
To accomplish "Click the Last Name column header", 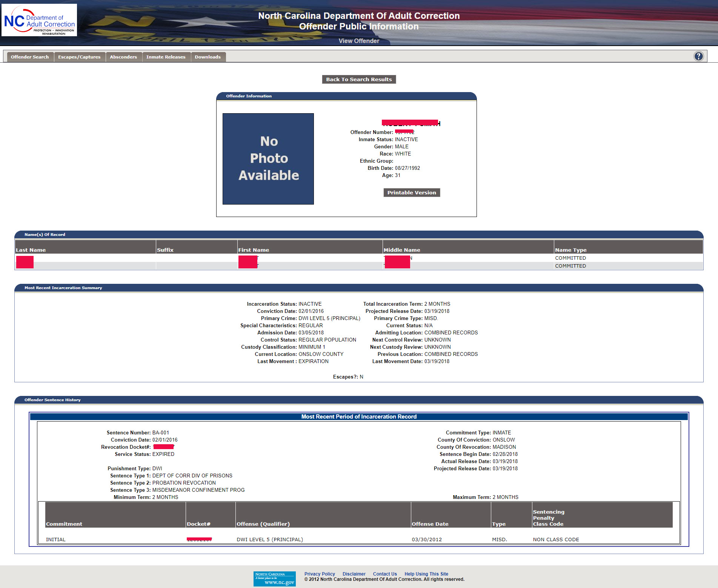I will coord(31,250).
